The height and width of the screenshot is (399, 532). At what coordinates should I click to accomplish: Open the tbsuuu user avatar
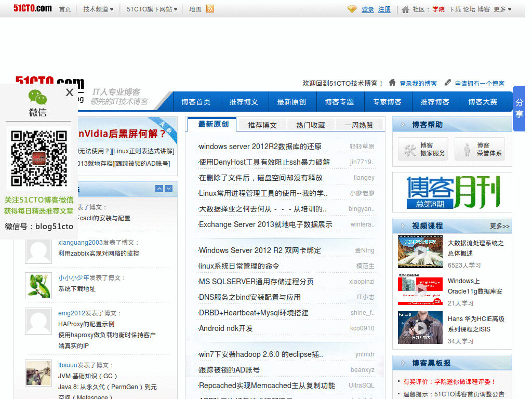pos(38,373)
